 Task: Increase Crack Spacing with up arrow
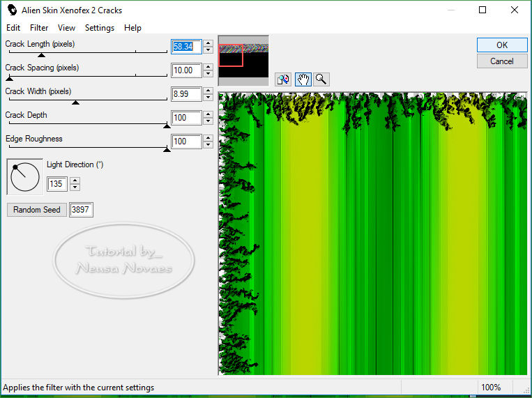(x=208, y=67)
